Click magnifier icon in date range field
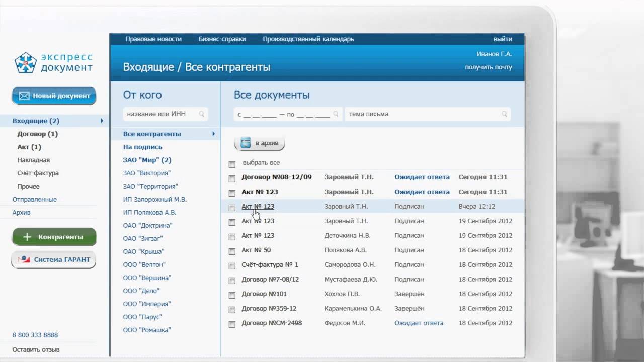Screen dimensions: 644x362 [x=336, y=114]
